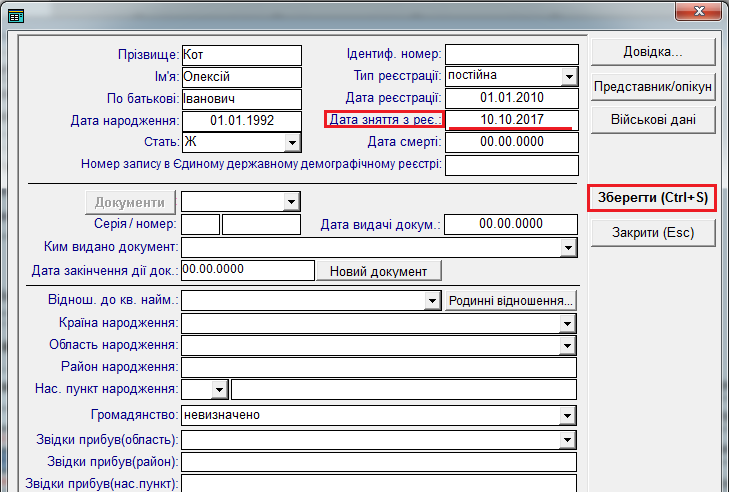729x492 pixels.
Task: Expand the Країна народження dropdown
Action: pos(568,323)
